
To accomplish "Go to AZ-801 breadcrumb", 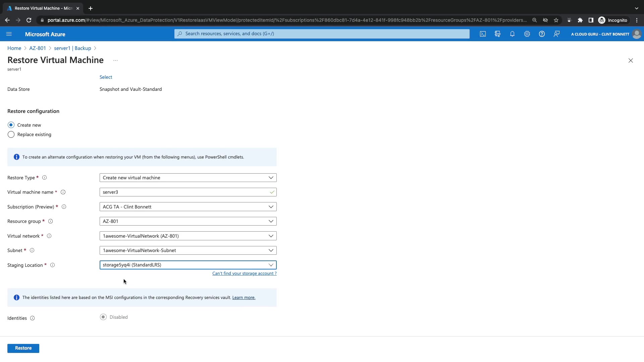I will click(37, 48).
